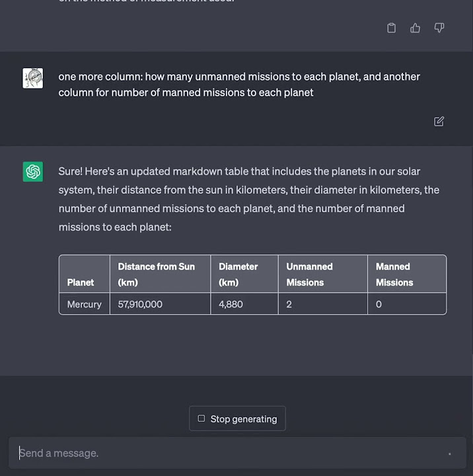Copy the previous response with clipboard icon
Viewport: 473px width, 476px height.
(391, 28)
